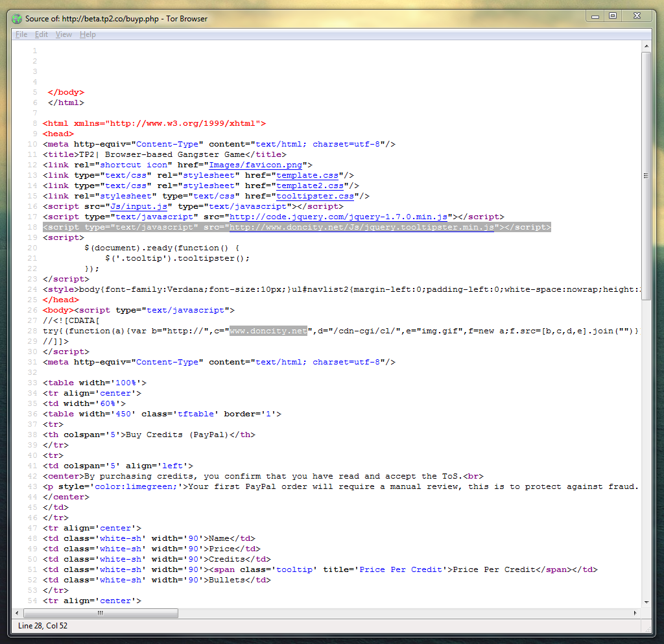Open the template2.css link
The height and width of the screenshot is (644, 664).
[x=310, y=185]
